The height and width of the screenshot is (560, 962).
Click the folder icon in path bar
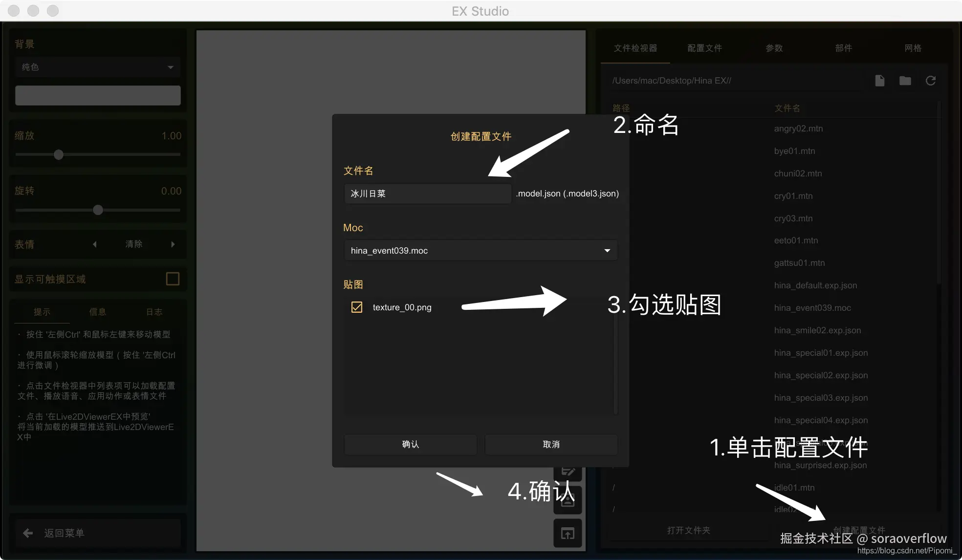coord(905,81)
